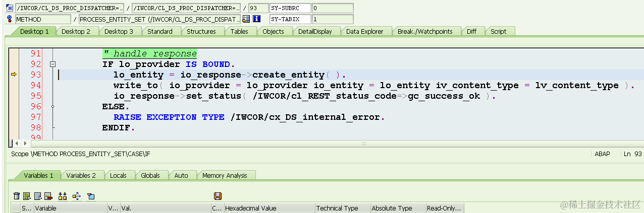Click the select-all corner cell of variables table
644x213 pixels.
[x=15, y=208]
